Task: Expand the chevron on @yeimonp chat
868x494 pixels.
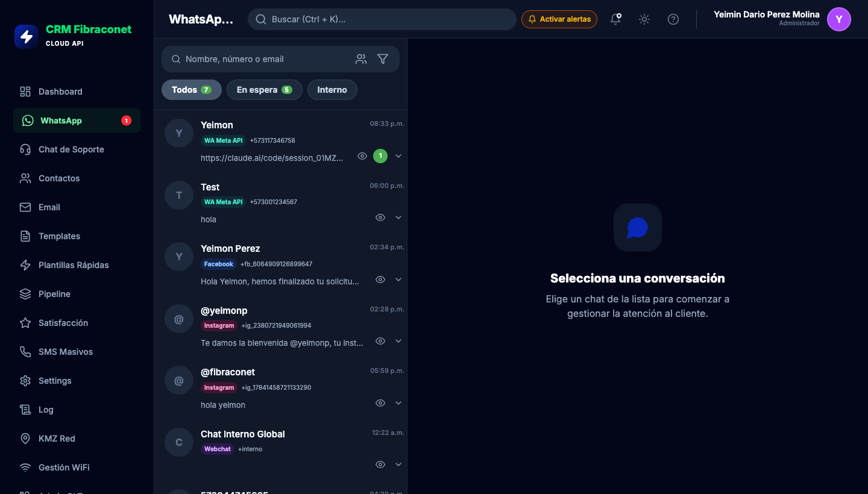Action: 398,341
